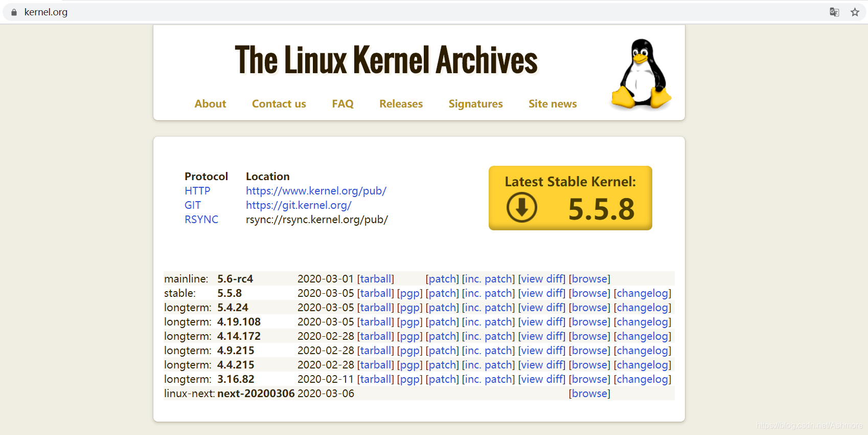Viewport: 868px width, 435px height.
Task: Download tarball for longterm 4.9.215
Action: 376,351
